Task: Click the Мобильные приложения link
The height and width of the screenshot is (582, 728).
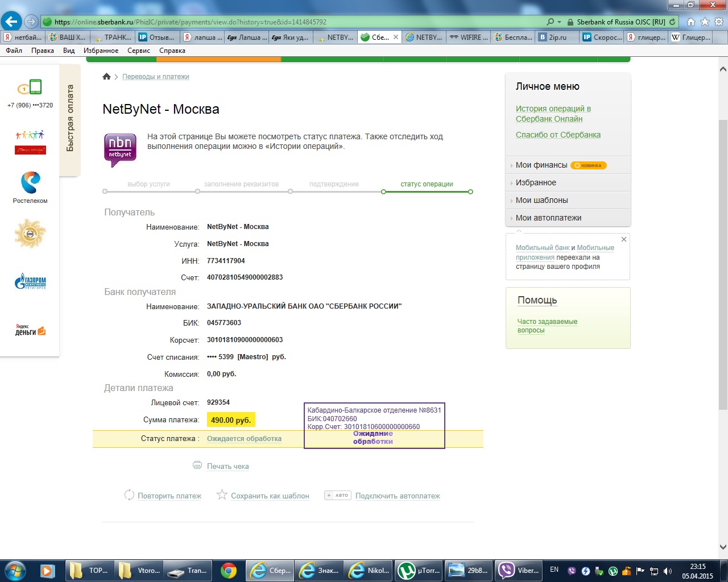Action: (565, 252)
